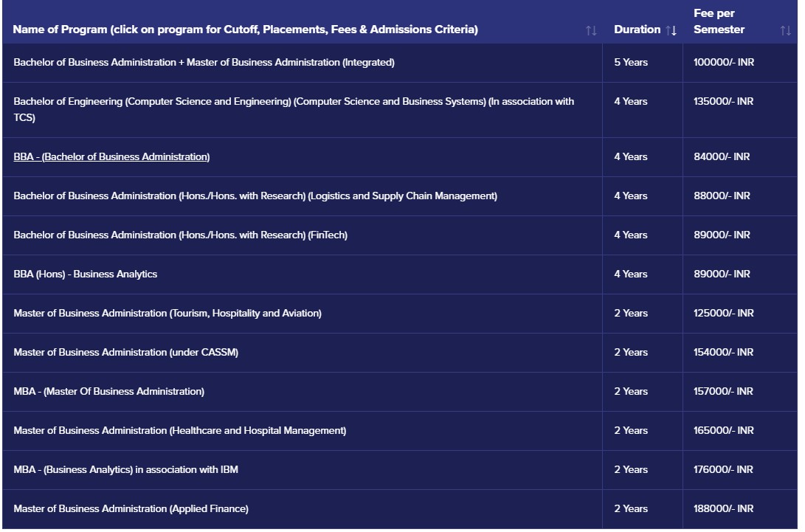Viewport: 805px width, 532px height.
Task: Open the MBA Applied Finance program
Action: pos(131,509)
